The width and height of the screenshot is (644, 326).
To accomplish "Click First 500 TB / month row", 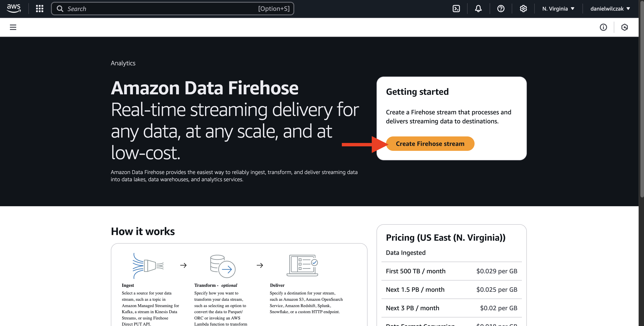I will pos(452,271).
